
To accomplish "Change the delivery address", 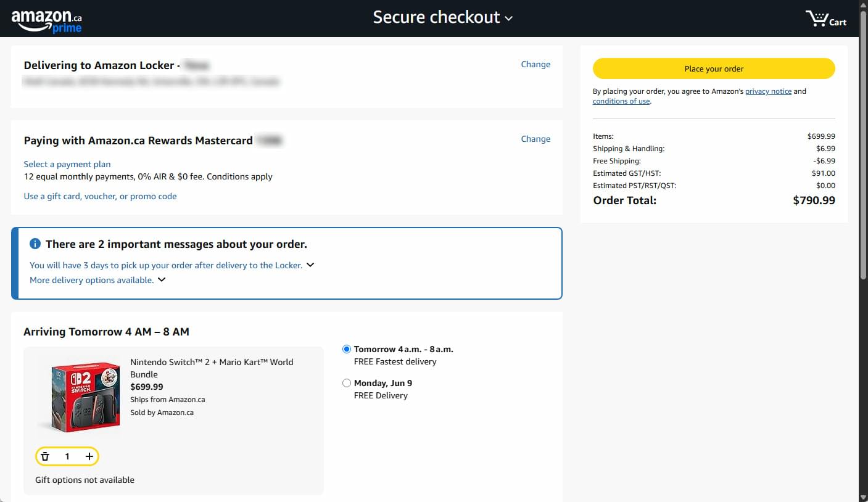I will (x=535, y=64).
